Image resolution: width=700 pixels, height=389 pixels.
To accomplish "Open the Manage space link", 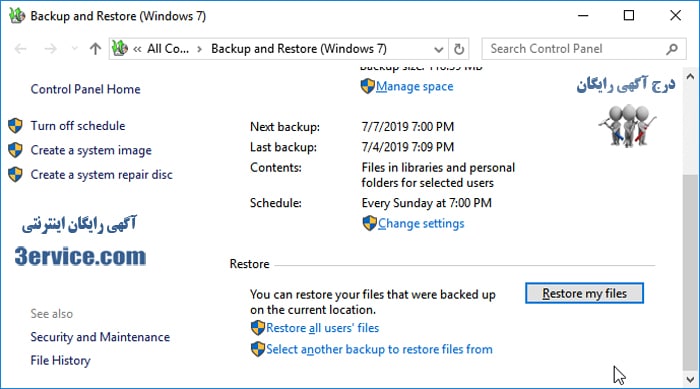I will [415, 86].
